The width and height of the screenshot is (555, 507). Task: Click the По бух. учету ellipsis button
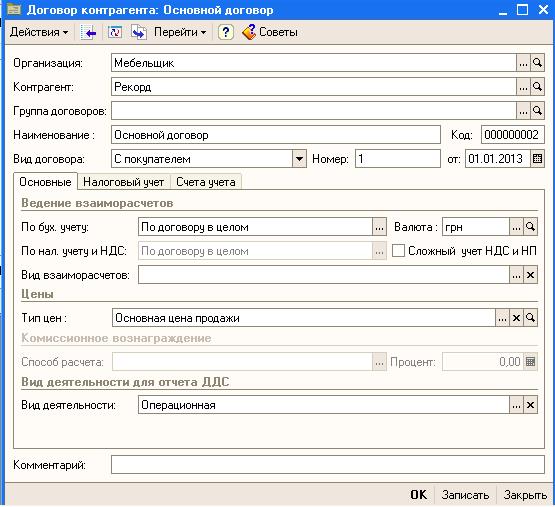pyautogui.click(x=379, y=227)
